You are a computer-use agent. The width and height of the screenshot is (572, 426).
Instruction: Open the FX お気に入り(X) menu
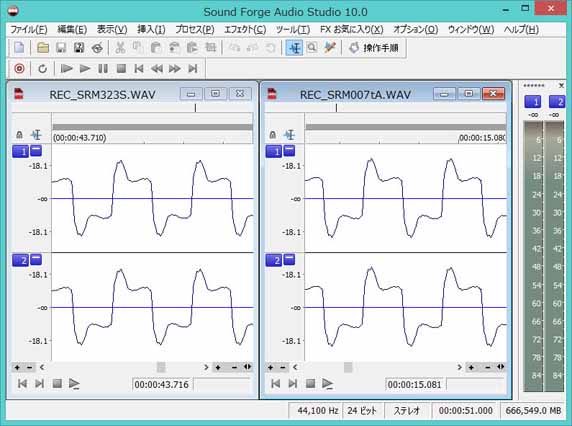(x=352, y=30)
